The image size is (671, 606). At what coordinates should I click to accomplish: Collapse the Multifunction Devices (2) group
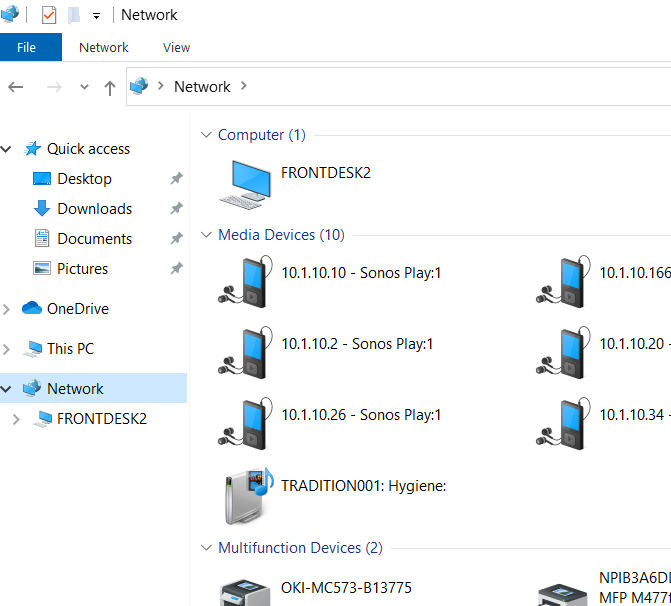click(206, 548)
